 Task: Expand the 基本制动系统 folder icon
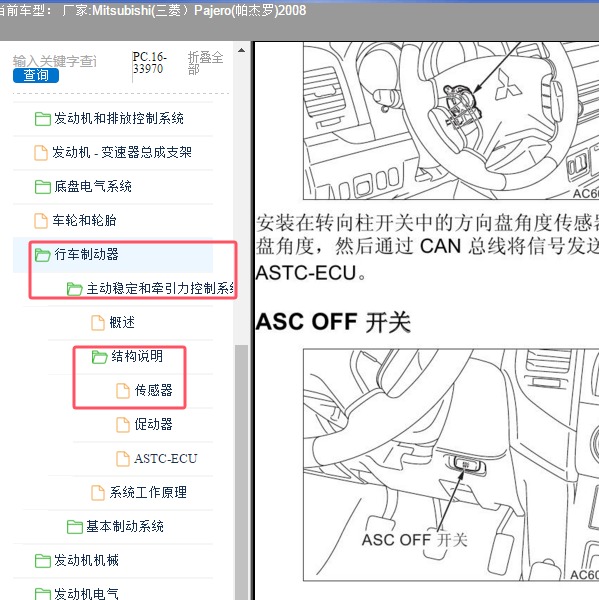[x=74, y=527]
